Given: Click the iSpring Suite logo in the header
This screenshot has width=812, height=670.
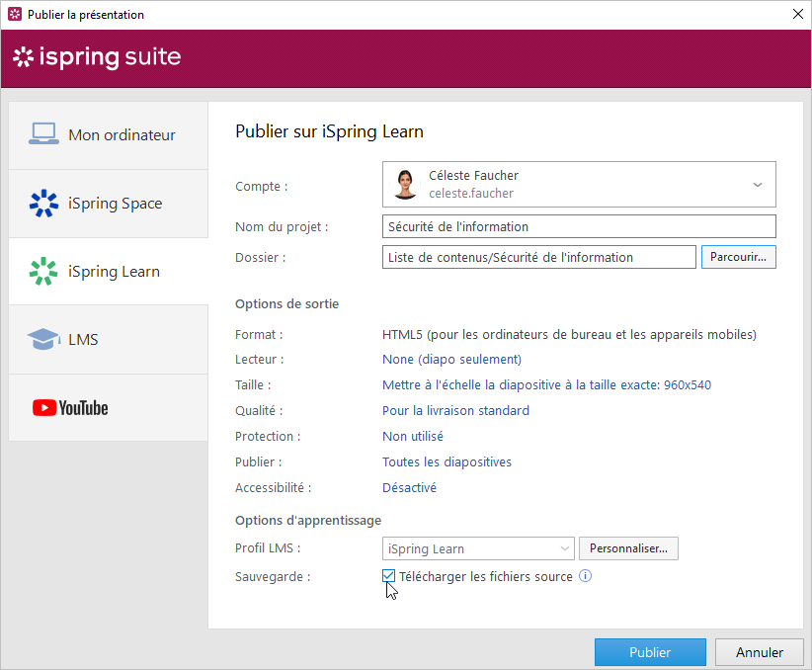Looking at the screenshot, I should point(97,57).
